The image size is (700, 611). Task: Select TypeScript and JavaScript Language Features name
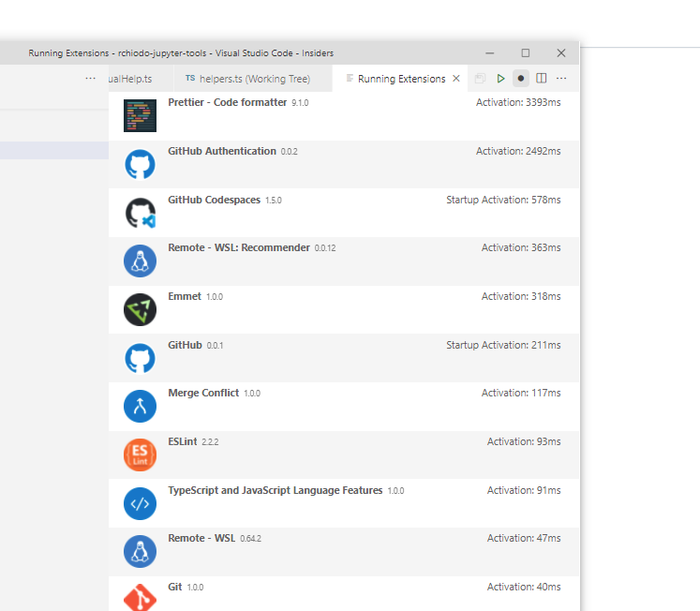[275, 490]
